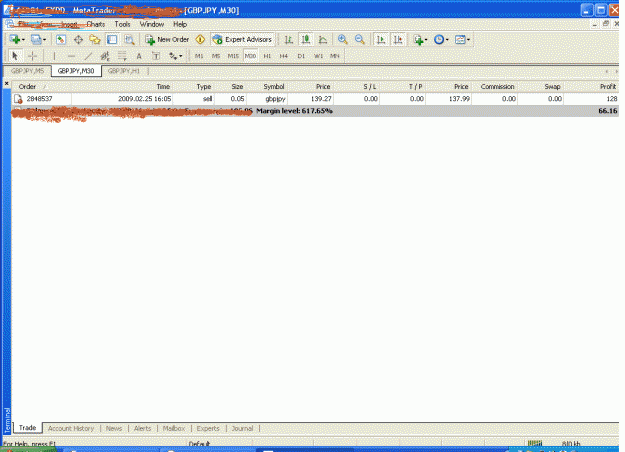Sort by the Commission column header
625x452 pixels.
tap(495, 86)
